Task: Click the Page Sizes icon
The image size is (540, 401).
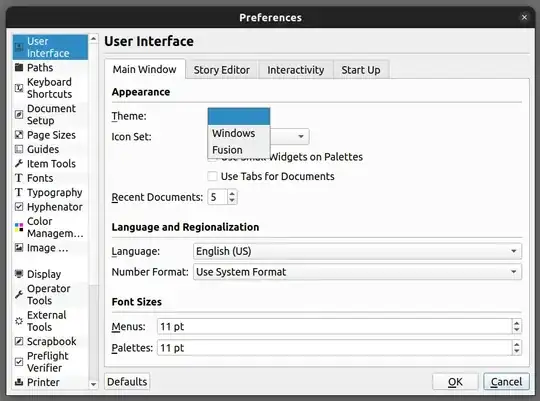Action: [19, 135]
